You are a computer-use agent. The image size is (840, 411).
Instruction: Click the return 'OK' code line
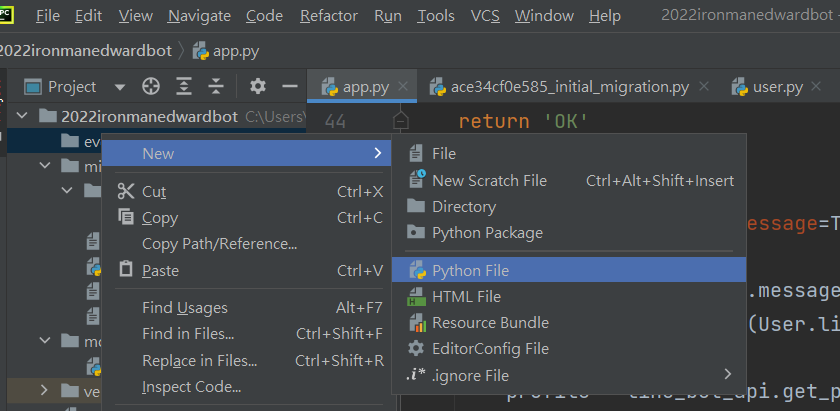(523, 121)
